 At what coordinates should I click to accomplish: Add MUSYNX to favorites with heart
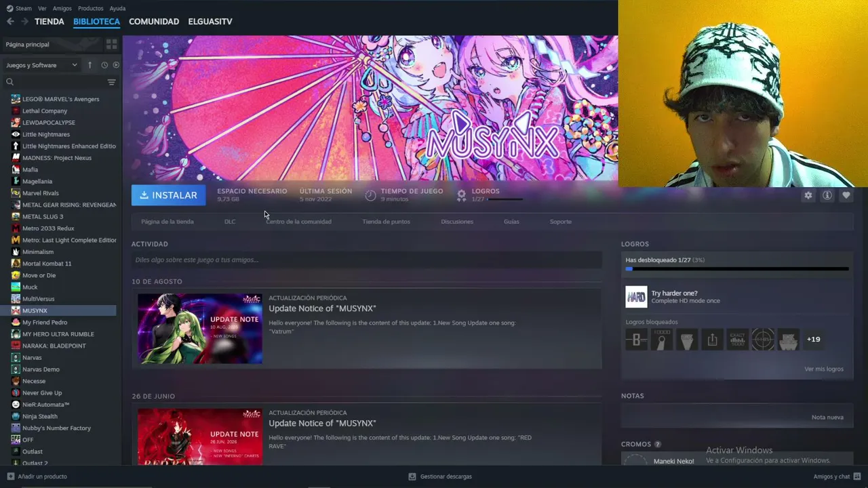846,195
